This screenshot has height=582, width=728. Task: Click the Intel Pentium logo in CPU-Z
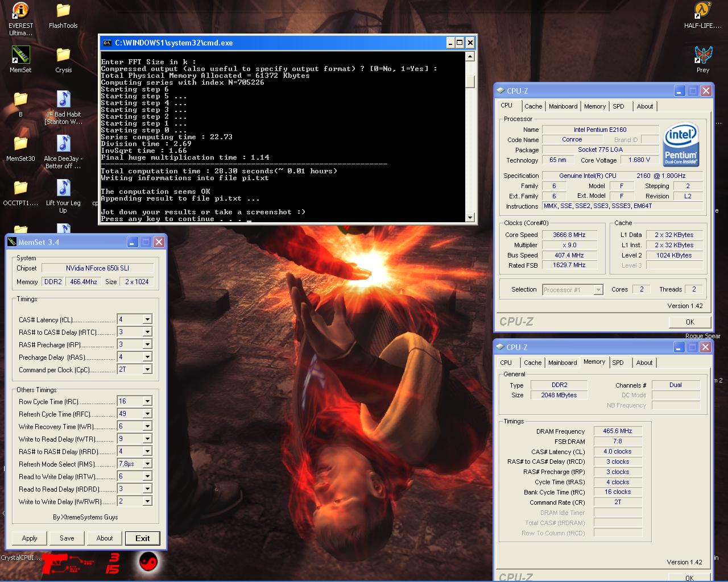681,145
